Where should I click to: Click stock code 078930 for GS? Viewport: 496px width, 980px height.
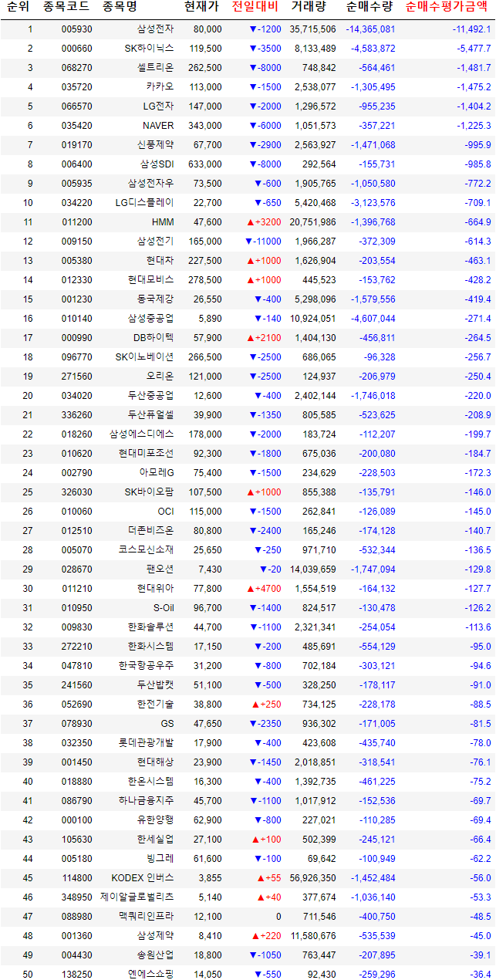coord(77,724)
